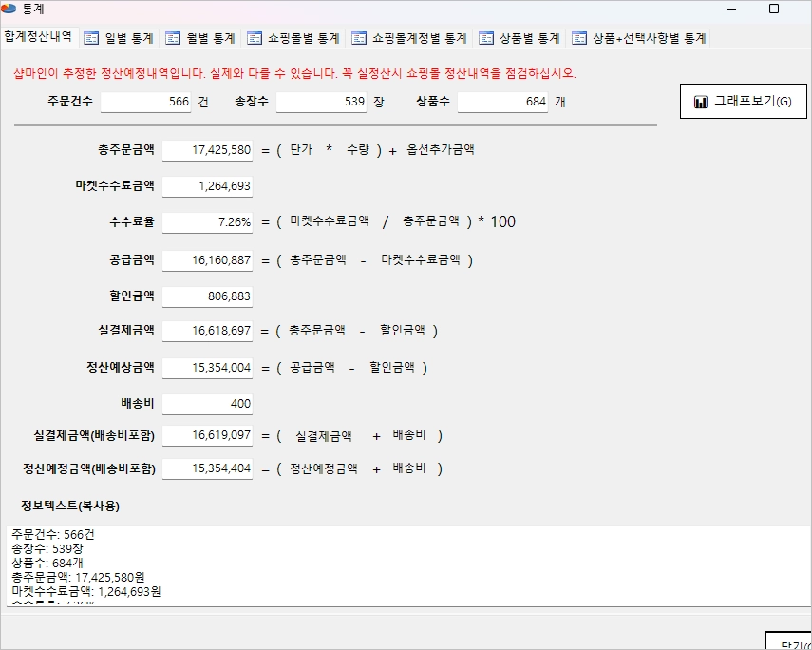Click the 정보텍스트(복사용) label
Screen dimensions: 812x650
click(70, 506)
